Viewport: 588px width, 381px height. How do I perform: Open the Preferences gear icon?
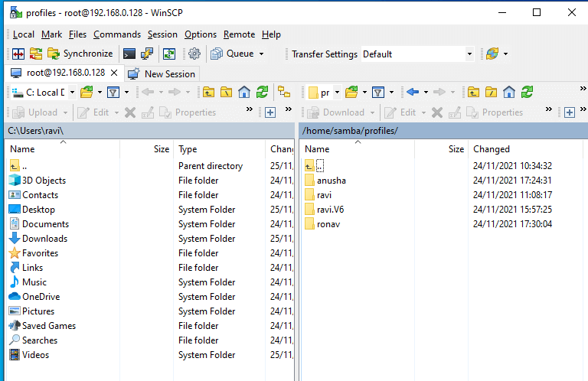pos(194,54)
